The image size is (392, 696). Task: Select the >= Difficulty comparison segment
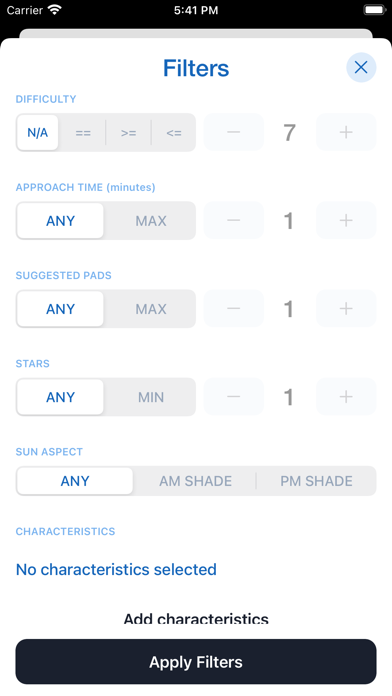click(128, 133)
